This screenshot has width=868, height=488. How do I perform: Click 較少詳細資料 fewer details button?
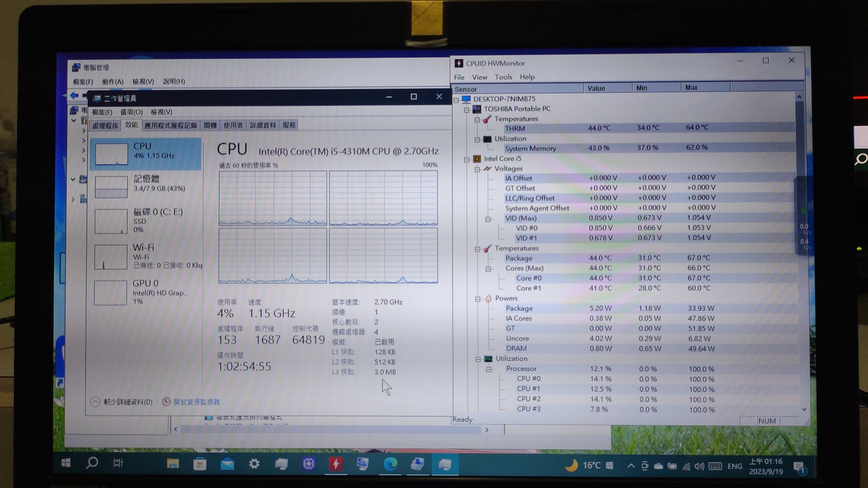click(x=122, y=402)
